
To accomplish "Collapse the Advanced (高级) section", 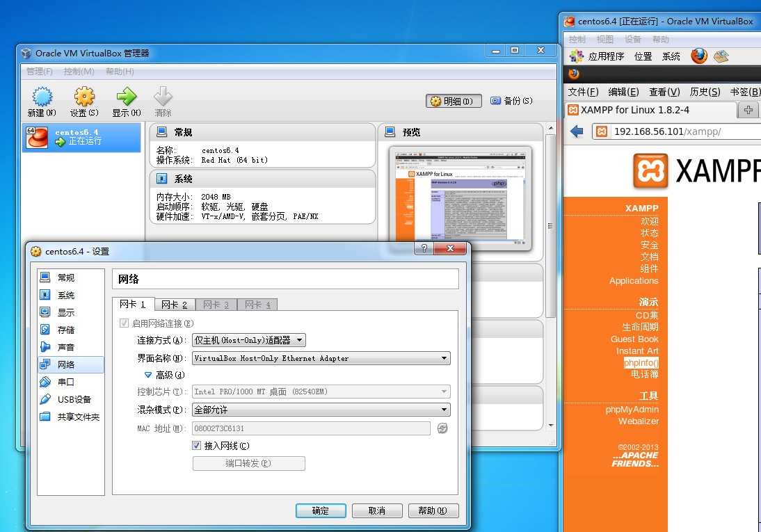I will click(x=148, y=375).
